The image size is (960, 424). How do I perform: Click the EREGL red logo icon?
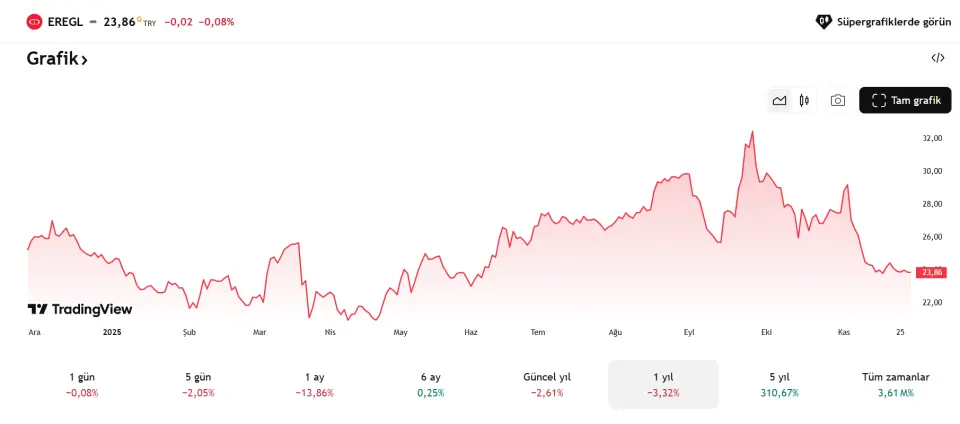tap(35, 21)
